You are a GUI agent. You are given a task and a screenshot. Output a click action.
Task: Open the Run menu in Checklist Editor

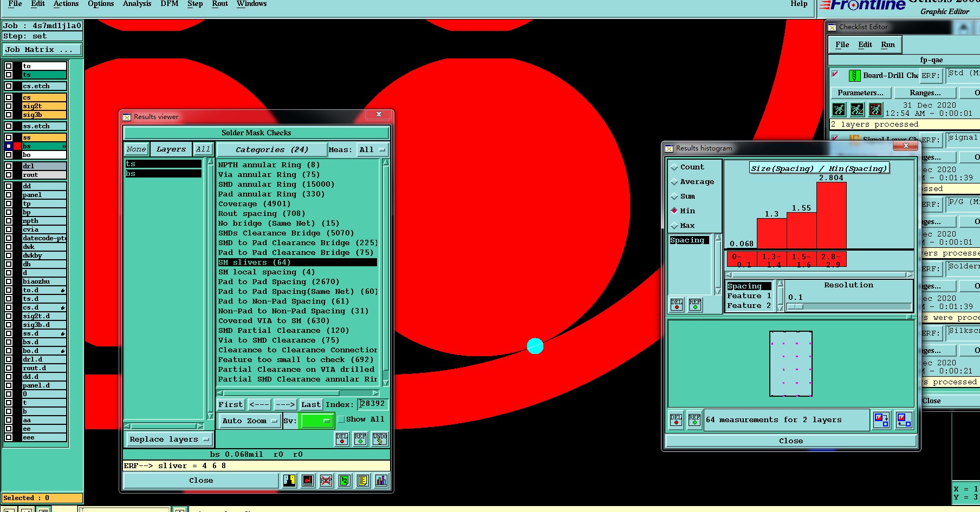pyautogui.click(x=888, y=45)
